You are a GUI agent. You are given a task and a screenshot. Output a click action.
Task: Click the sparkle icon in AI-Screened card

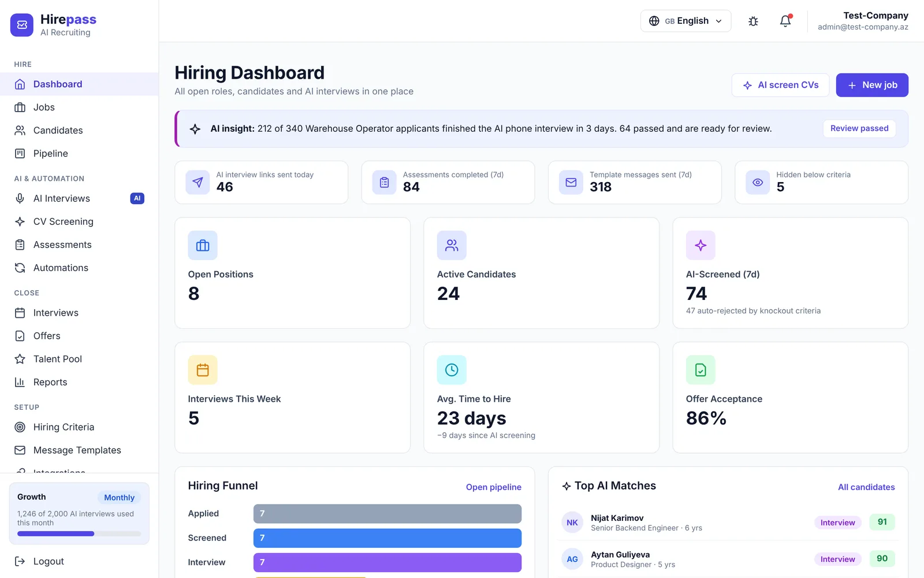[701, 246]
